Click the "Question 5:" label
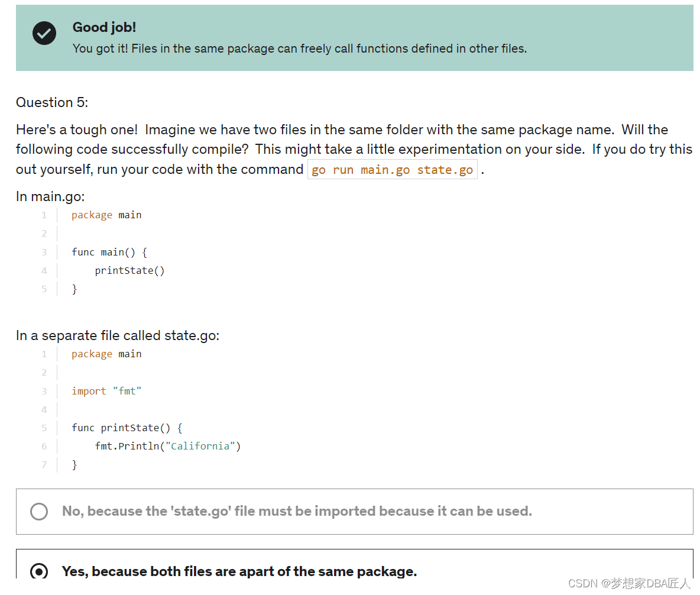700x595 pixels. (52, 102)
